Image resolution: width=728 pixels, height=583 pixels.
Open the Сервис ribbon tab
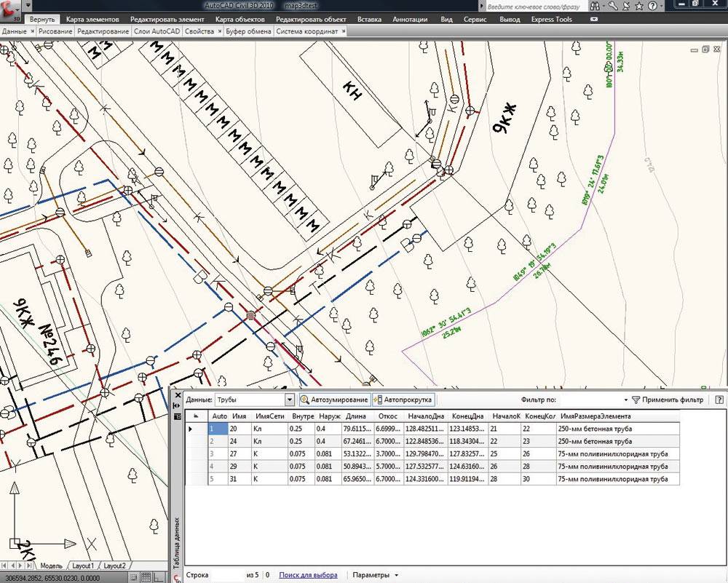pos(475,20)
